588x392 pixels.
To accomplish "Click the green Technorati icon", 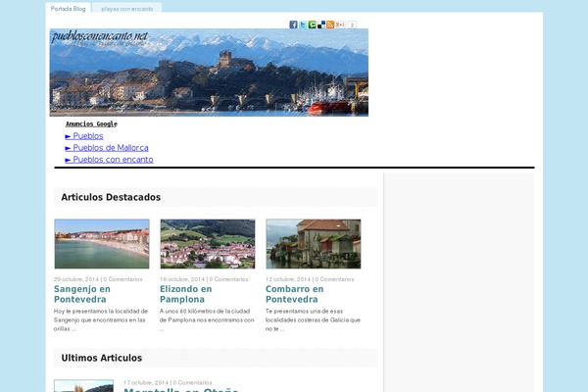I will (312, 24).
